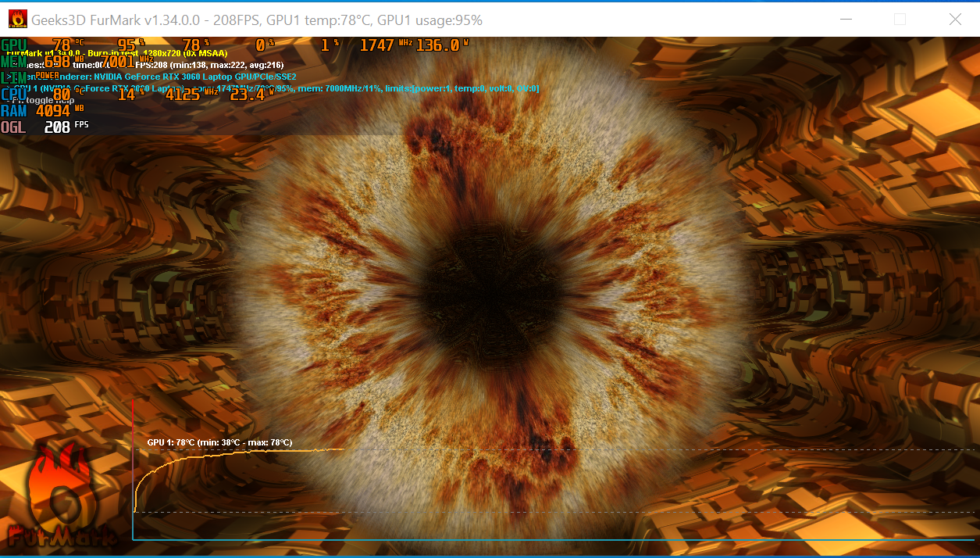The image size is (980, 558).
Task: Click the white "208 FPS" OGL reading
Action: (x=66, y=127)
